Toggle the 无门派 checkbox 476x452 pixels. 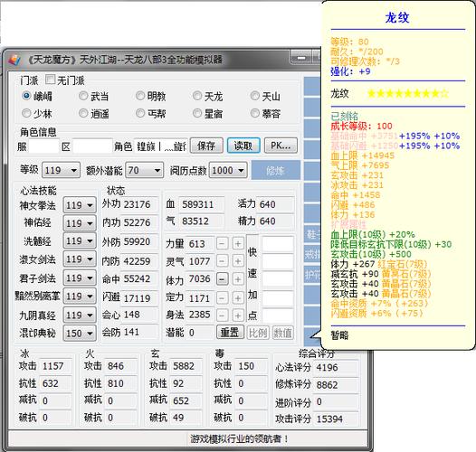[x=50, y=80]
